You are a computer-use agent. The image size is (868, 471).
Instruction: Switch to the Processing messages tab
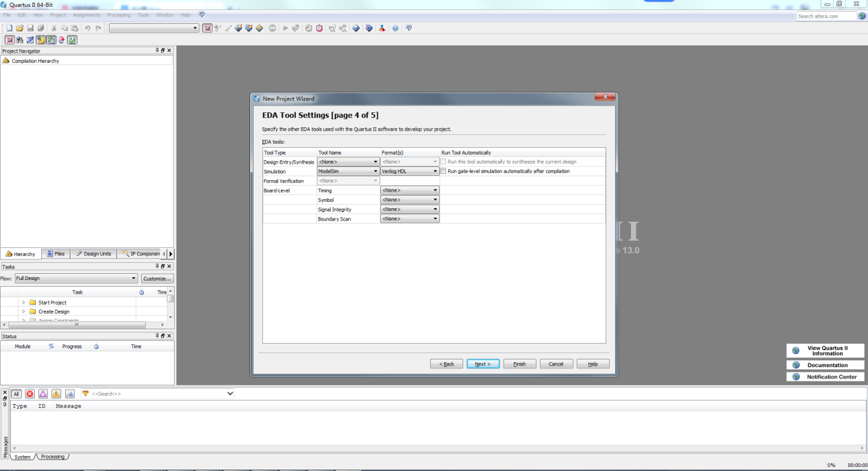pos(52,457)
